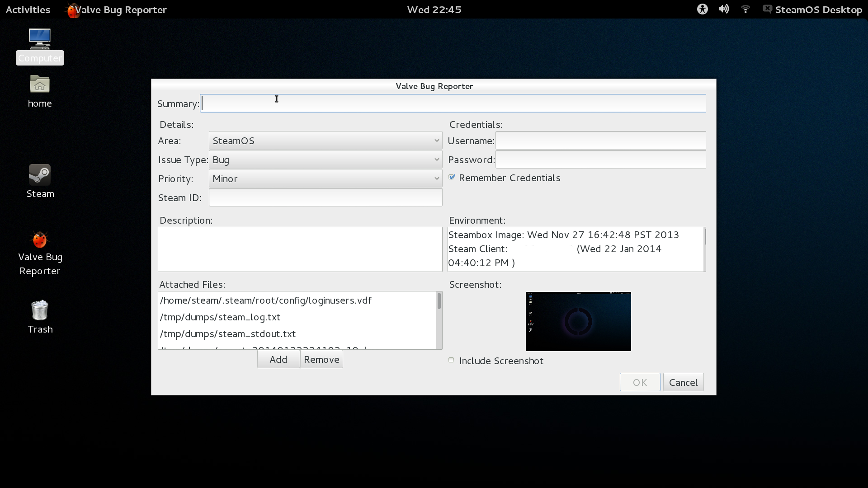Click the volume speaker icon

click(x=723, y=9)
